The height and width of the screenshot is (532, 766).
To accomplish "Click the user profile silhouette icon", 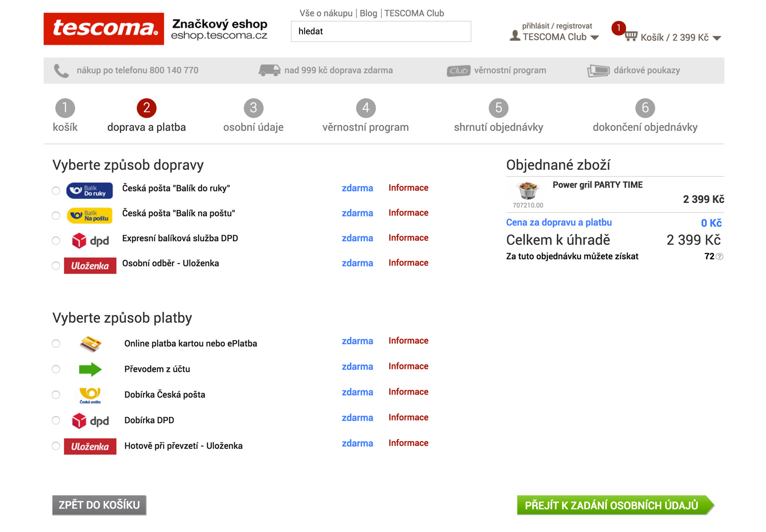I will coord(515,36).
